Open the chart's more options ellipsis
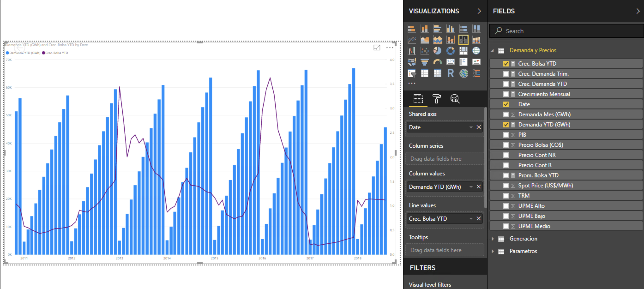The image size is (644, 289). click(389, 48)
